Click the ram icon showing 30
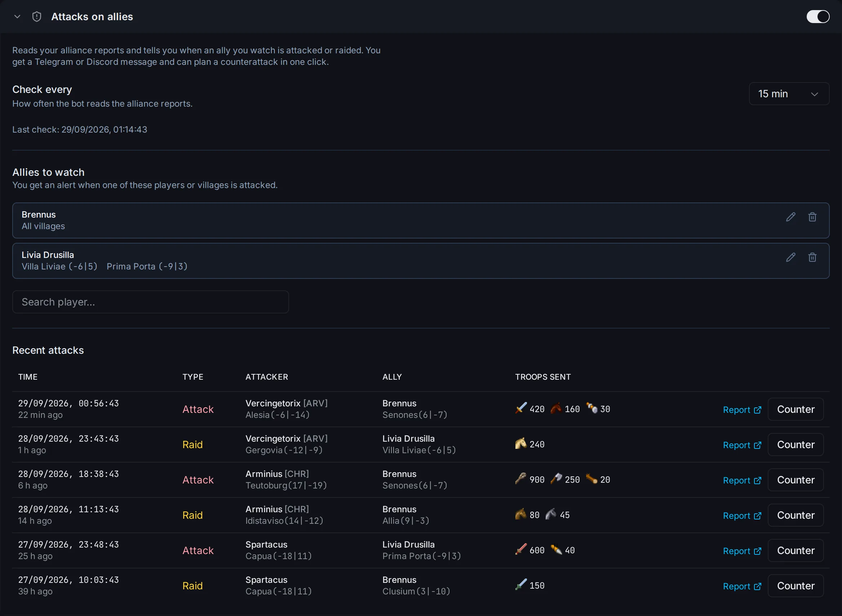This screenshot has width=842, height=616. coord(592,408)
